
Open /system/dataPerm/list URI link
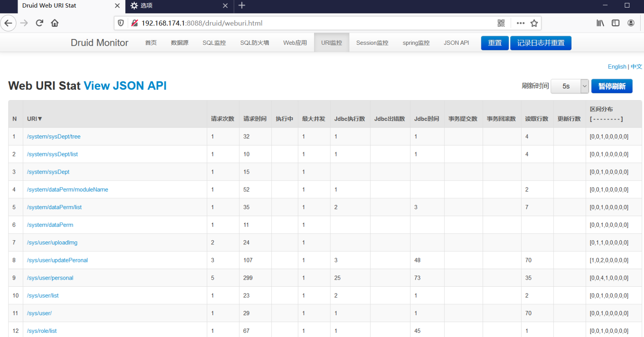click(x=54, y=207)
